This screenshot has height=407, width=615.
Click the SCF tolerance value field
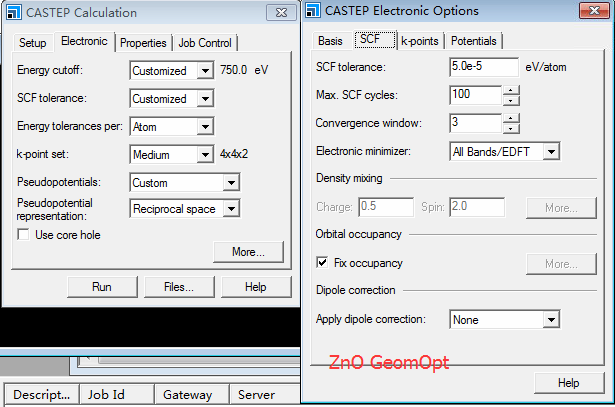click(484, 67)
